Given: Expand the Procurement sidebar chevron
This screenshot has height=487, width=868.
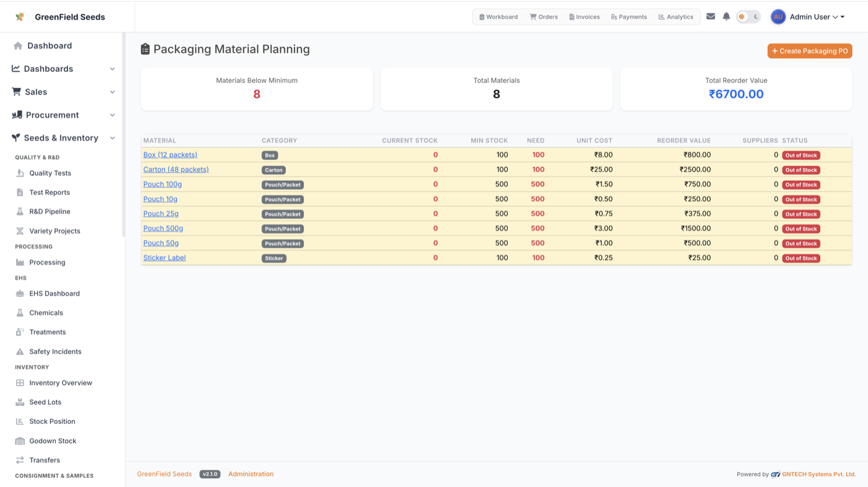Looking at the screenshot, I should point(112,115).
